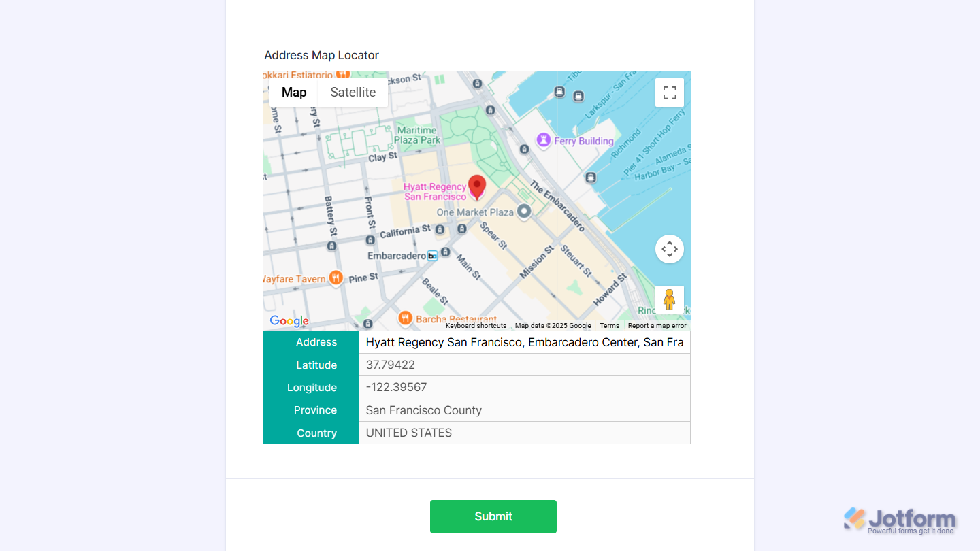Click the Wayfare Tavern restaurant icon
The width and height of the screenshot is (980, 551).
tap(335, 278)
